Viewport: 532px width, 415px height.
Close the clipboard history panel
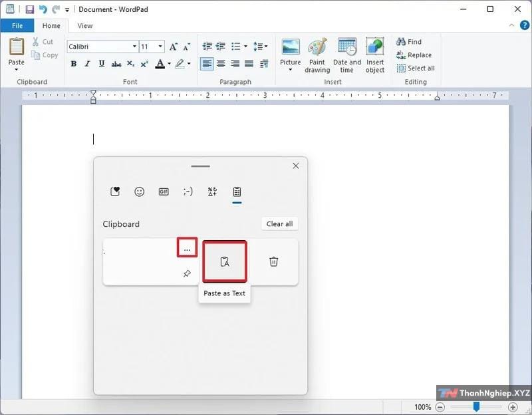click(x=296, y=166)
